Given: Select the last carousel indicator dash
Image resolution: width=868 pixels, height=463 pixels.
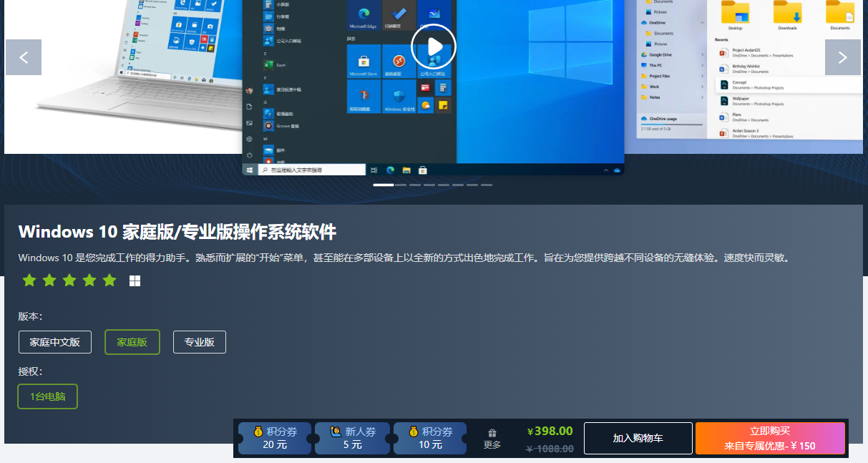Looking at the screenshot, I should point(487,185).
